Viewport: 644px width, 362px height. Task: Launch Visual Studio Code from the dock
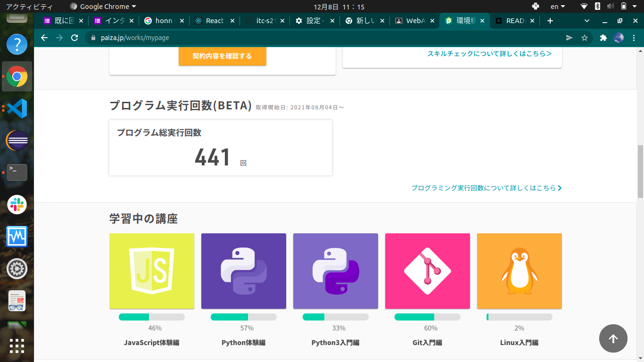click(x=17, y=108)
